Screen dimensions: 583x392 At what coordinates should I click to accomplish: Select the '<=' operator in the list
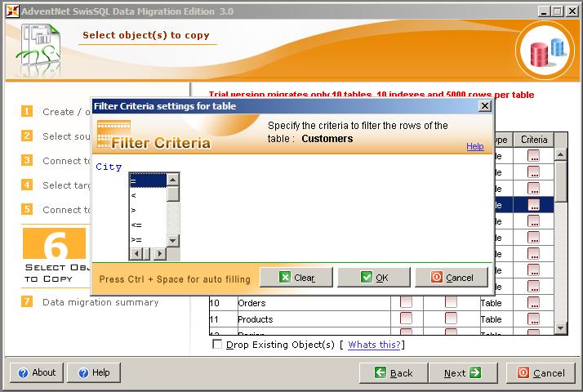148,225
